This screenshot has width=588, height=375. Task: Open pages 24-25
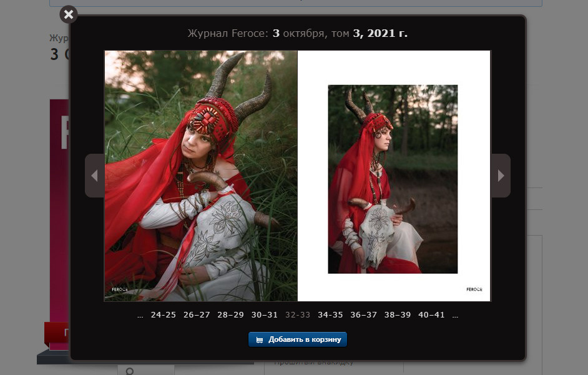tap(163, 315)
